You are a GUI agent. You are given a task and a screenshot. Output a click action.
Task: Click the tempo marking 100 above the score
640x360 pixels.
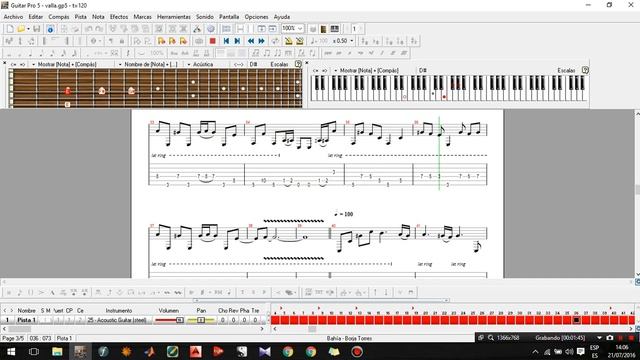click(x=343, y=214)
